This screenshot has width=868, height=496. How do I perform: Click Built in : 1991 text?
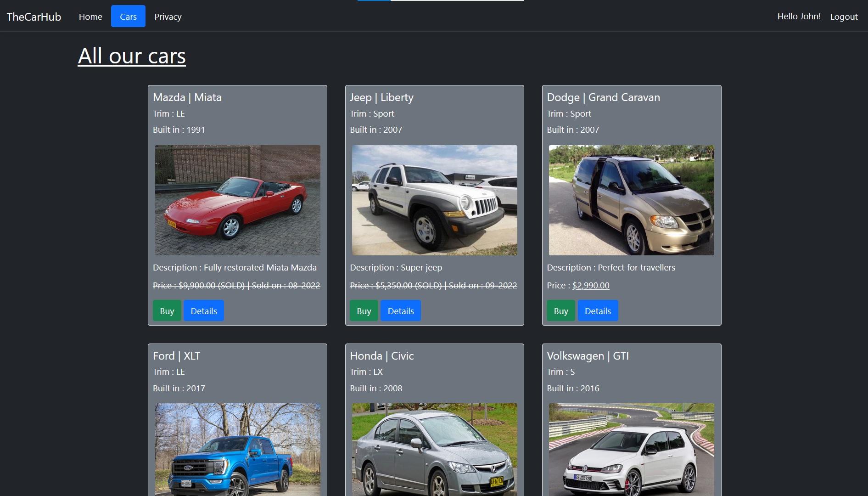coord(179,130)
